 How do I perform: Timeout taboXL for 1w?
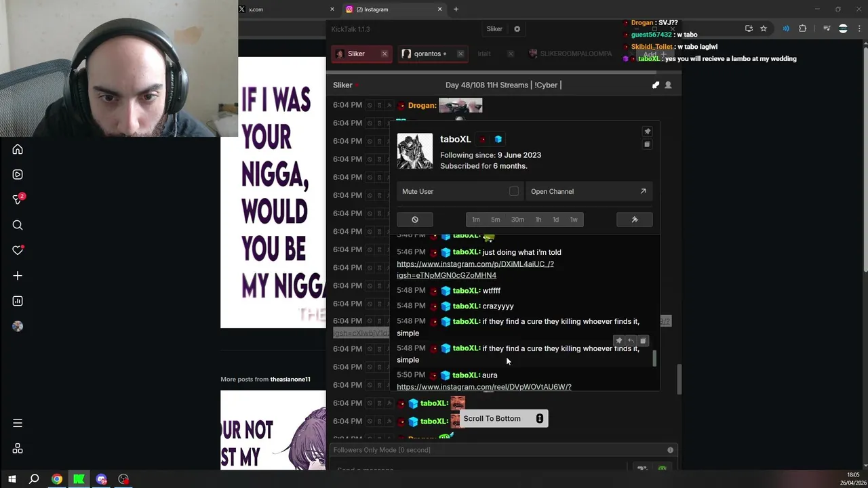click(574, 220)
